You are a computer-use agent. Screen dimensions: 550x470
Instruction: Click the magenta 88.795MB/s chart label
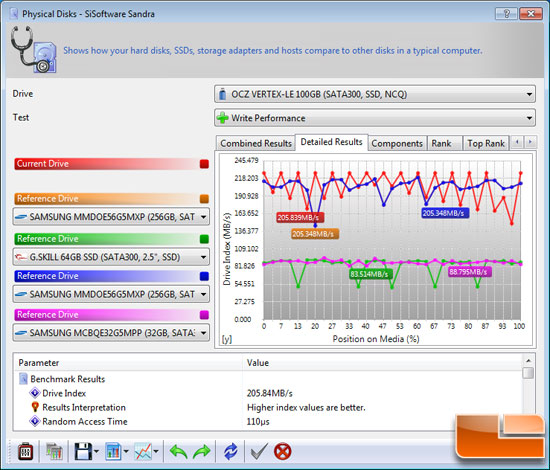pos(470,272)
